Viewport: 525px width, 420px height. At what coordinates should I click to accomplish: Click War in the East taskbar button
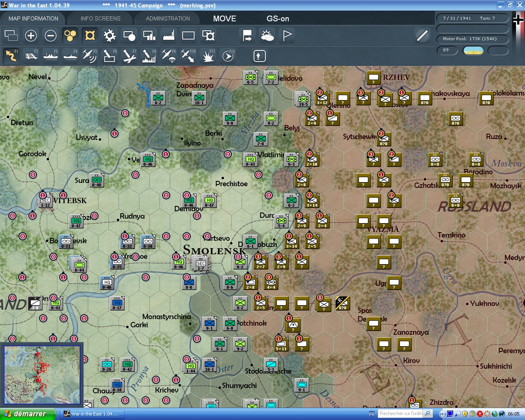pyautogui.click(x=92, y=414)
